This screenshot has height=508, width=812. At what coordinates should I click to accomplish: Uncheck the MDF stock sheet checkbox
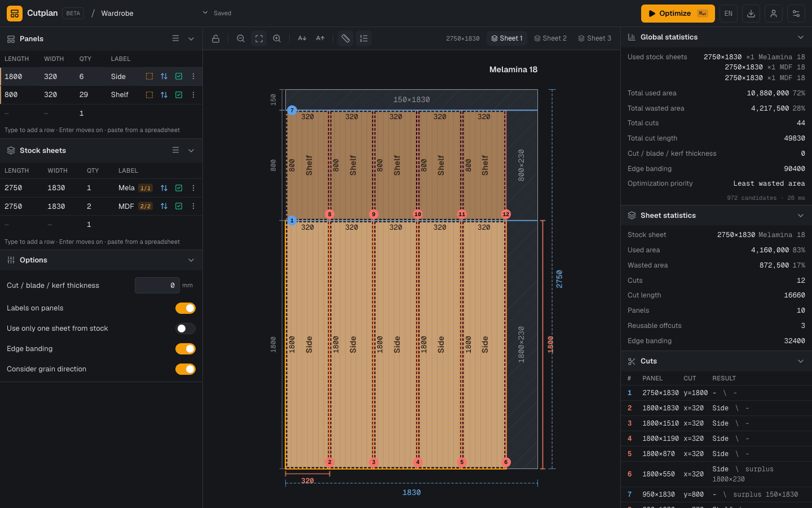179,207
